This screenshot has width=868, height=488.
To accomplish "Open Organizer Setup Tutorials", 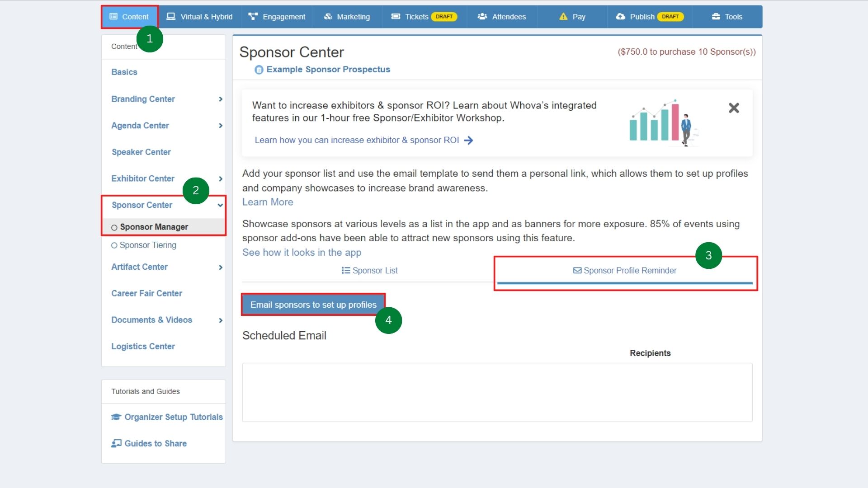I will click(173, 417).
